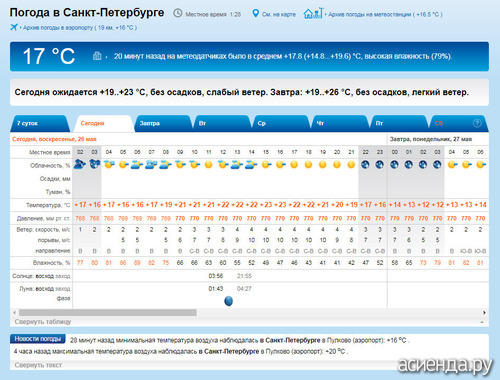Screen dimensions: 500x380
Task: Click the night moon icon for hour 23
Action: click(380, 164)
